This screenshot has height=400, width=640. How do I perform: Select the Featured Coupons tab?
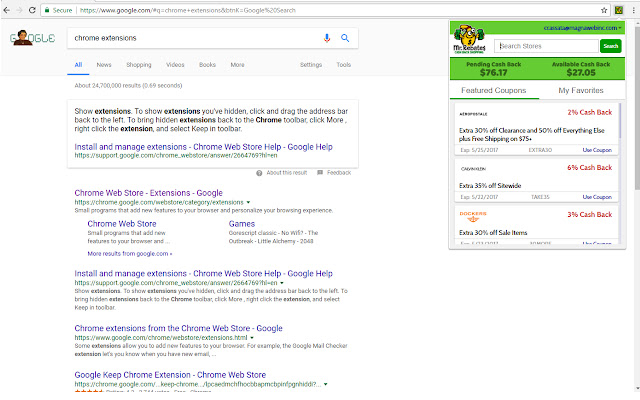(x=494, y=91)
